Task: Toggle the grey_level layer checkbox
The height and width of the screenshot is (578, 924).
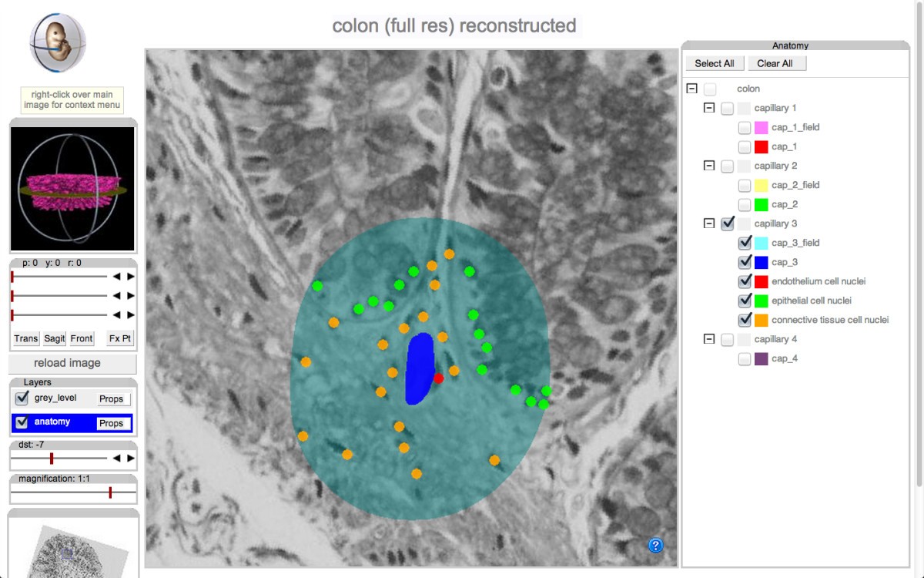Action: point(20,398)
